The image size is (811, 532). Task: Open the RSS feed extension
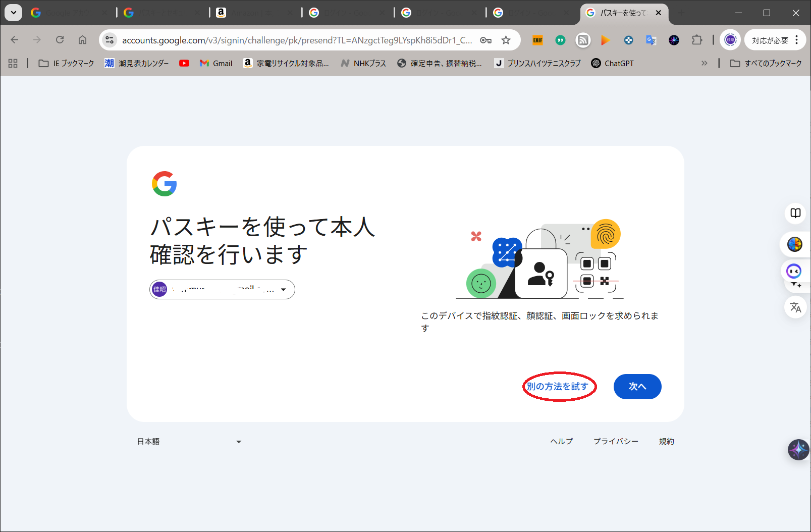pos(583,40)
